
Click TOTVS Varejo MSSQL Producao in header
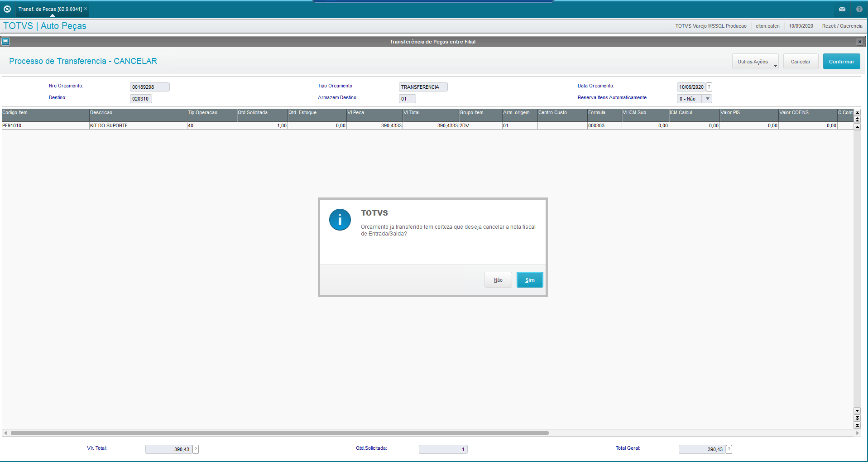coord(711,26)
